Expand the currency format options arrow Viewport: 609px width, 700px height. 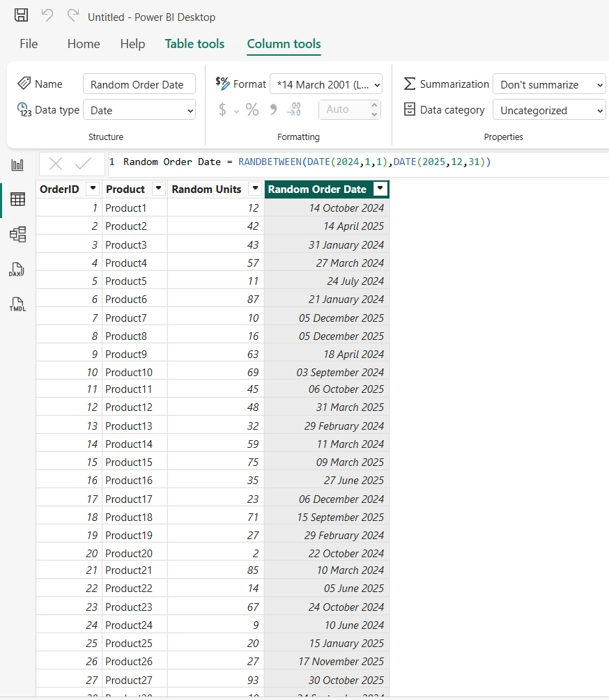coord(236,111)
